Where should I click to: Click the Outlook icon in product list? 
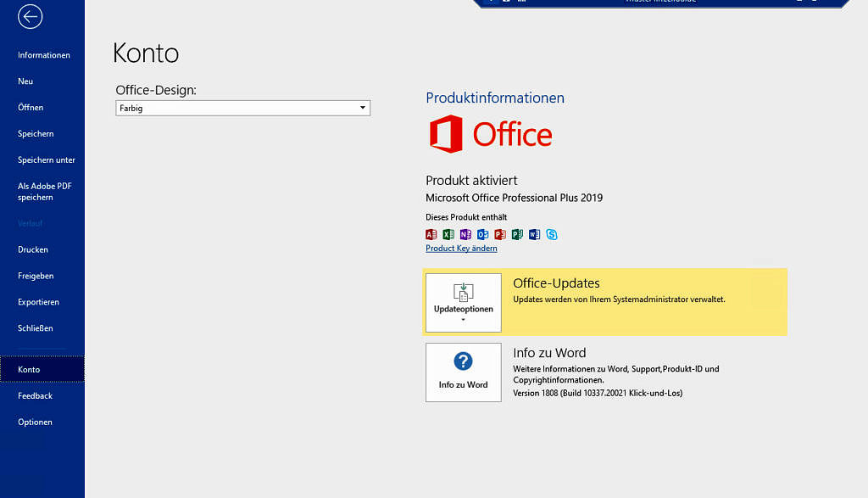tap(482, 234)
